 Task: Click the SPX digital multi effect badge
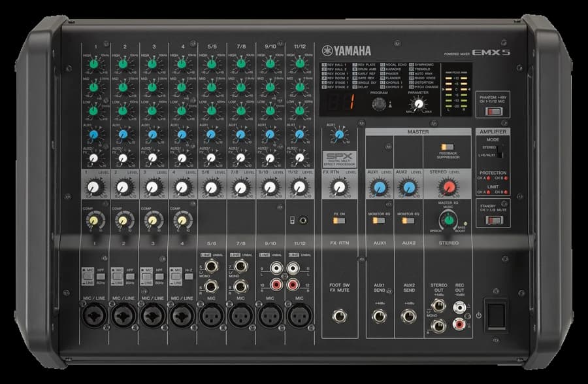(x=339, y=159)
